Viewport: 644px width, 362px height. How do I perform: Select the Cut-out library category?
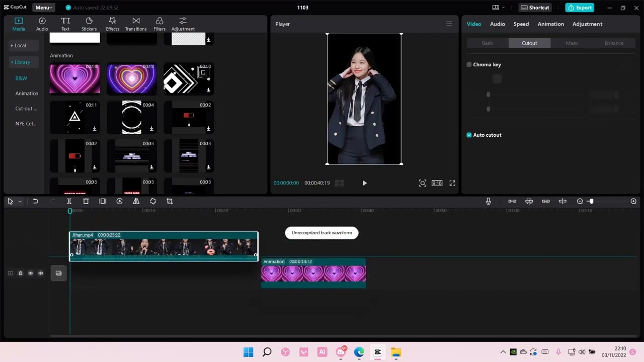coord(26,109)
